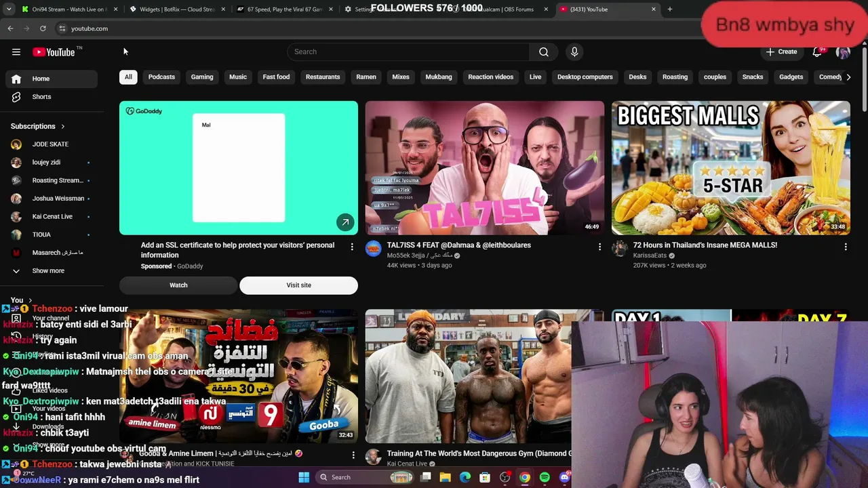The width and height of the screenshot is (868, 488).
Task: Select the All filter chip
Action: point(128,77)
